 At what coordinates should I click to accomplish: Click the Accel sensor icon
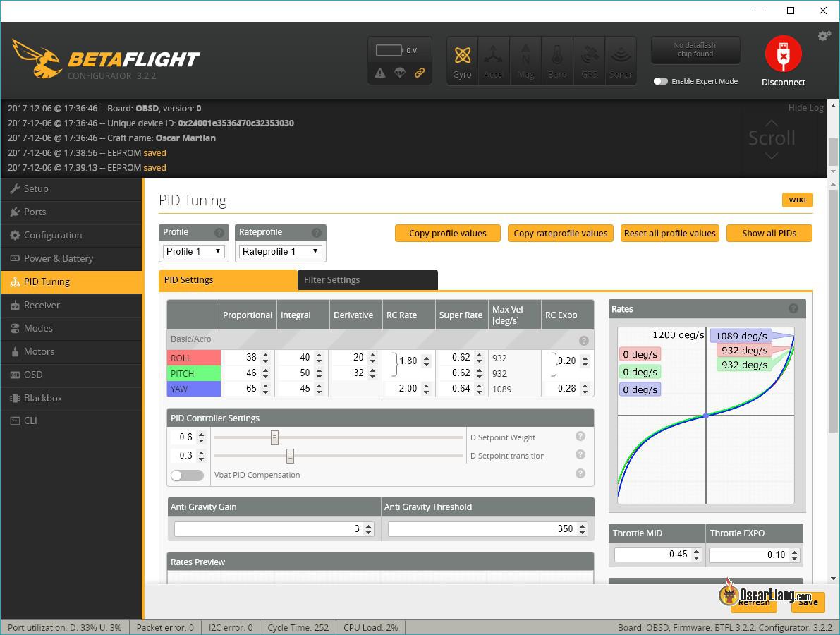click(494, 61)
